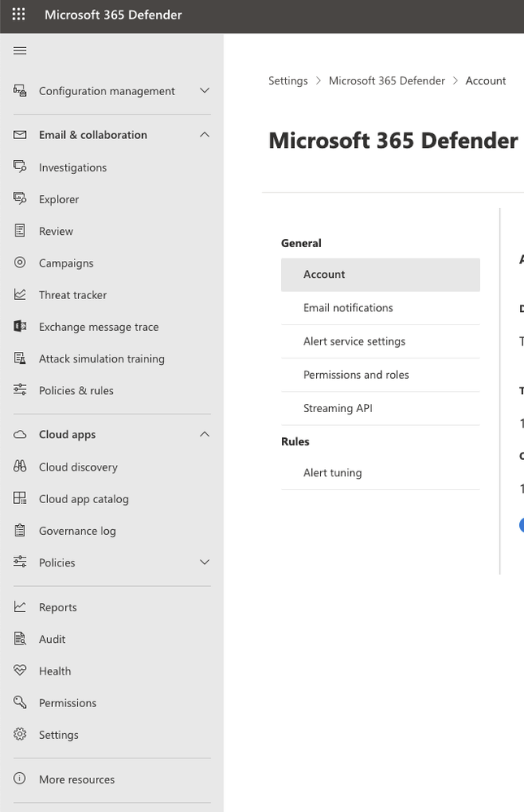Expand the Configuration management chevron
This screenshot has height=812, width=524.
coord(205,91)
